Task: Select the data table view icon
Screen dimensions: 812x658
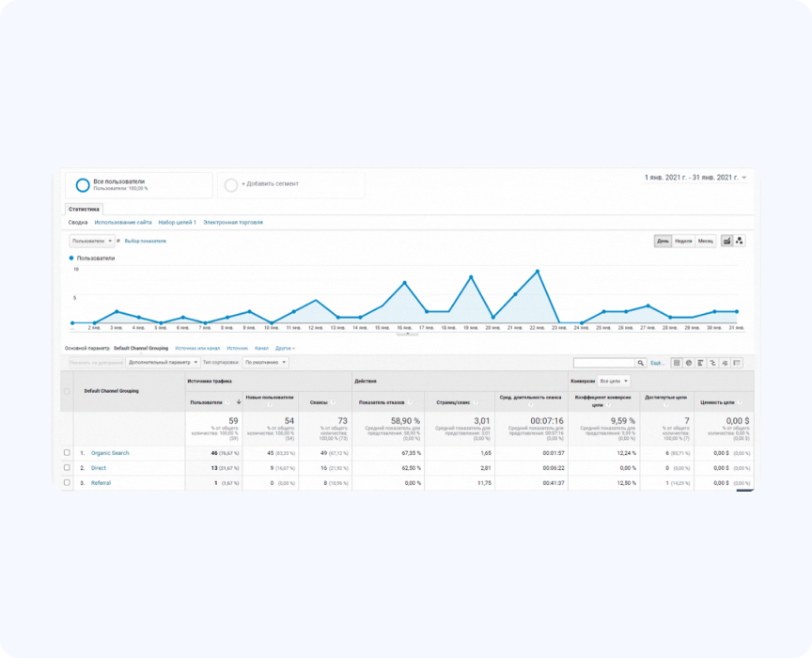Action: [x=676, y=362]
